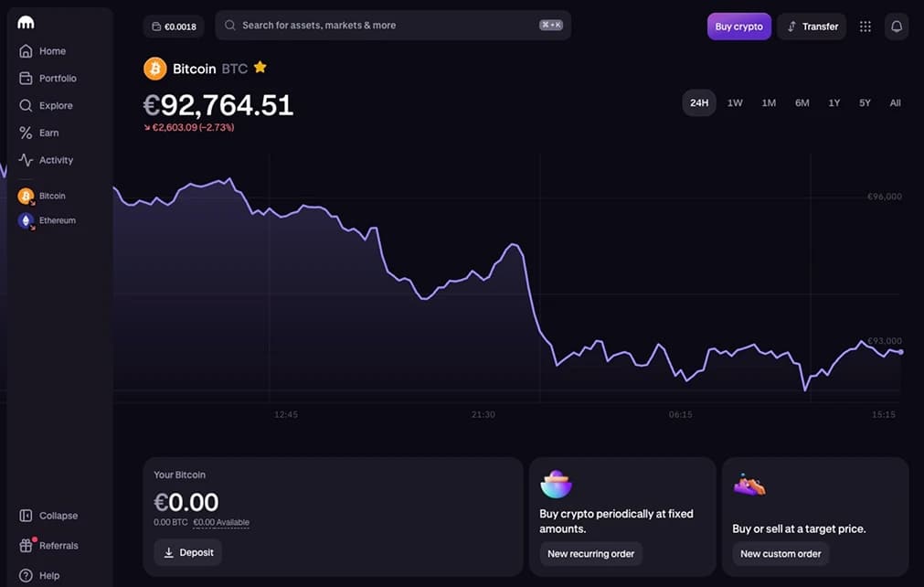924x587 pixels.
Task: Click the €93,000 axis label
Action: (884, 341)
